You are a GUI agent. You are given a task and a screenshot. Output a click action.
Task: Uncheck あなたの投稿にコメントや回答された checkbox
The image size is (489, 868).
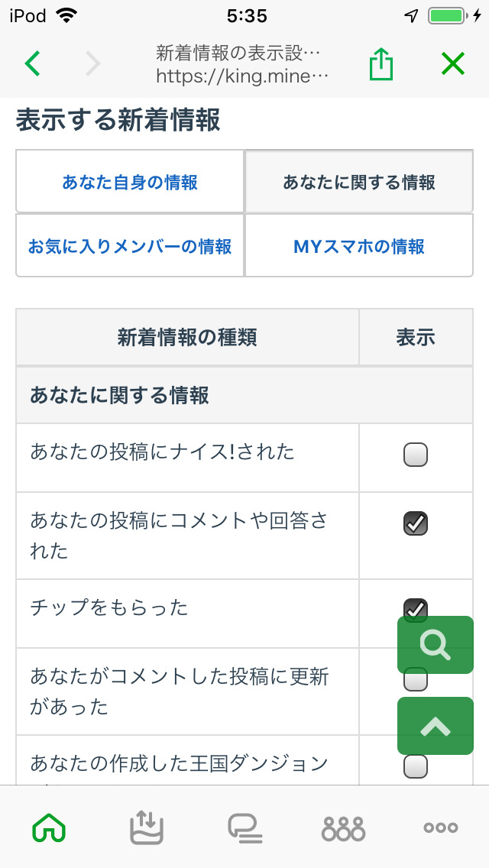416,523
